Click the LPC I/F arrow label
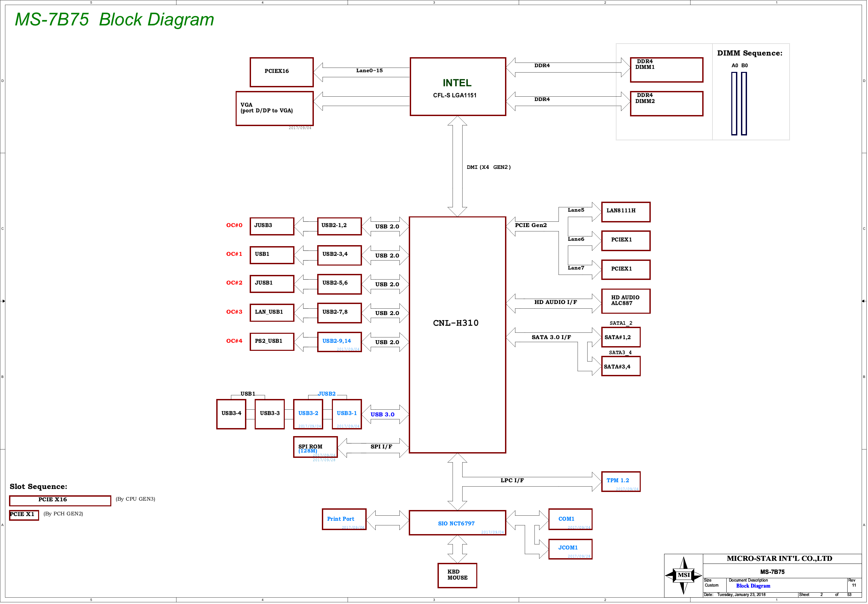The width and height of the screenshot is (868, 604). 512,480
